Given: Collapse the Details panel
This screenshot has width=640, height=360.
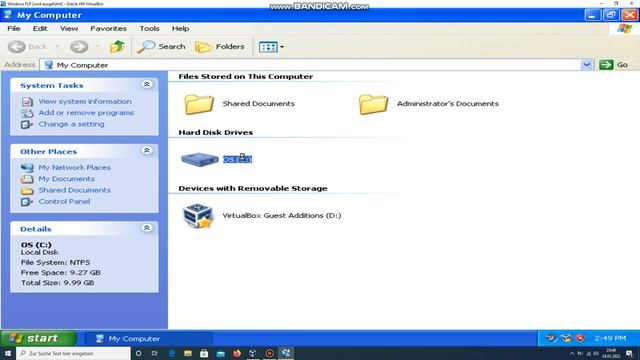Looking at the screenshot, I should 147,228.
